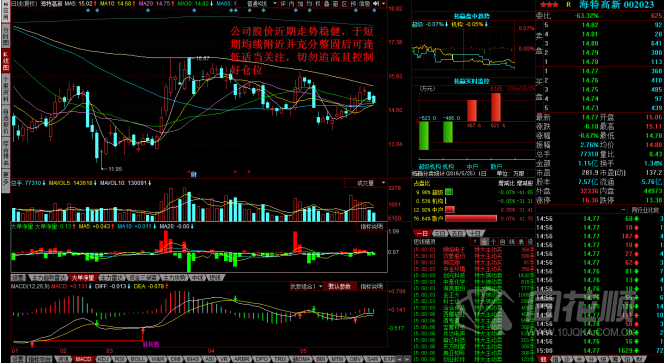This screenshot has height=364, width=665.
Task: Open the 普通K线 chart type dropdown
Action: 261,3
